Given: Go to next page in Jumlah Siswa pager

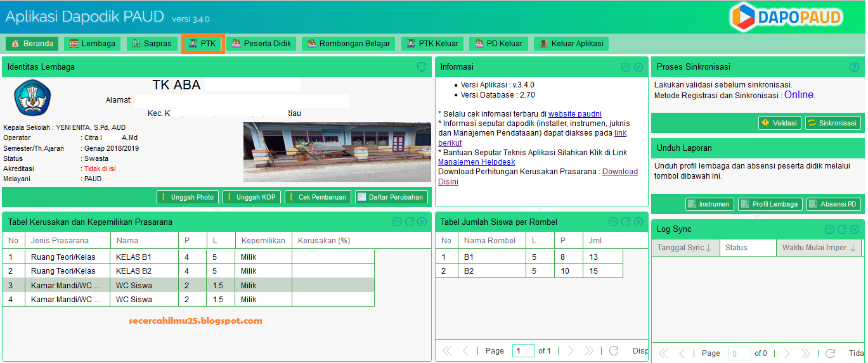Looking at the screenshot, I should 570,350.
